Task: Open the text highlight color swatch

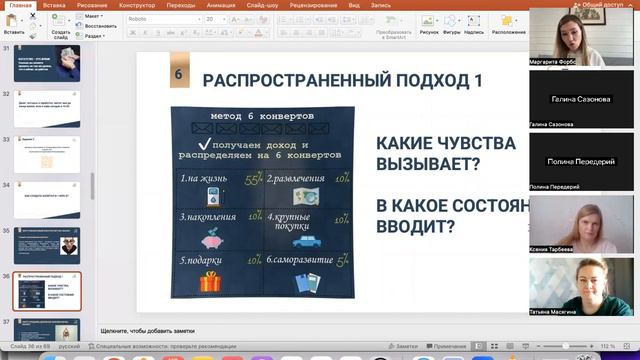Action: tap(242, 33)
